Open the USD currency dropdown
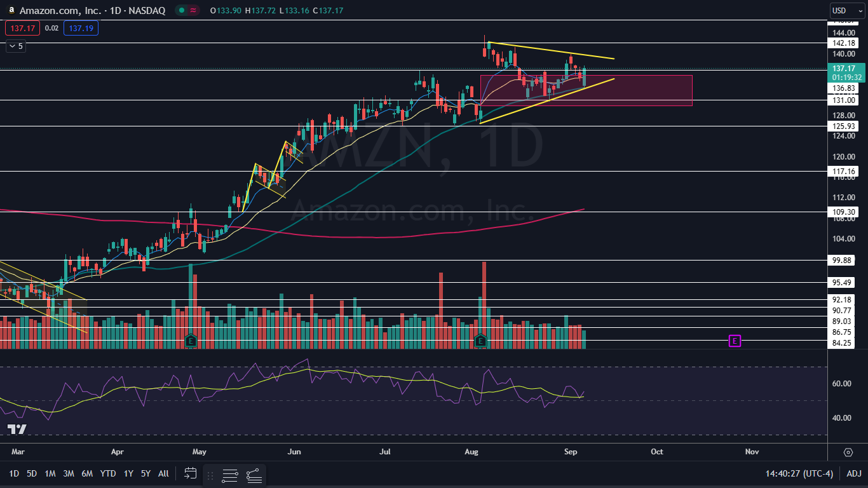 (847, 10)
